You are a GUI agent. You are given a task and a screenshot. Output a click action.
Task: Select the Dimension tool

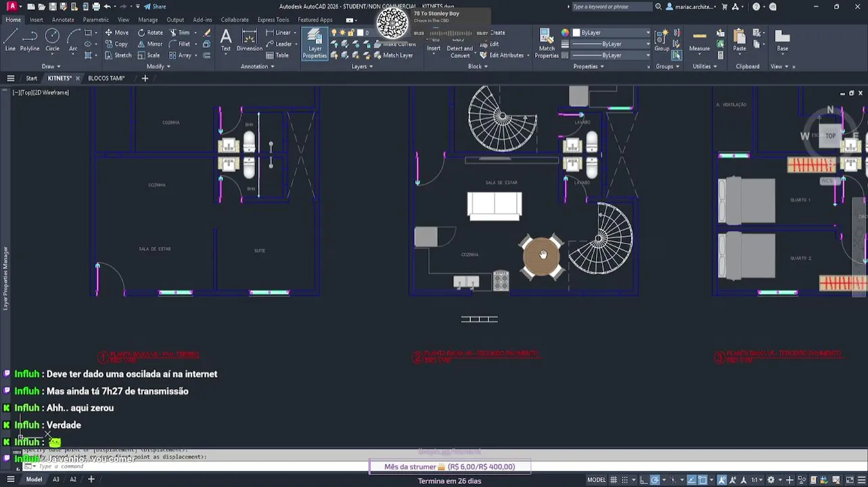pos(249,40)
